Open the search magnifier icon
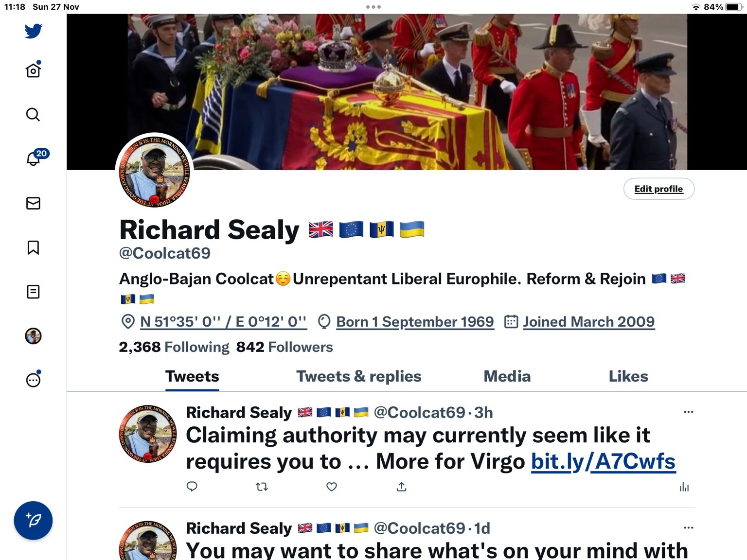This screenshot has width=747, height=560. pos(33,115)
